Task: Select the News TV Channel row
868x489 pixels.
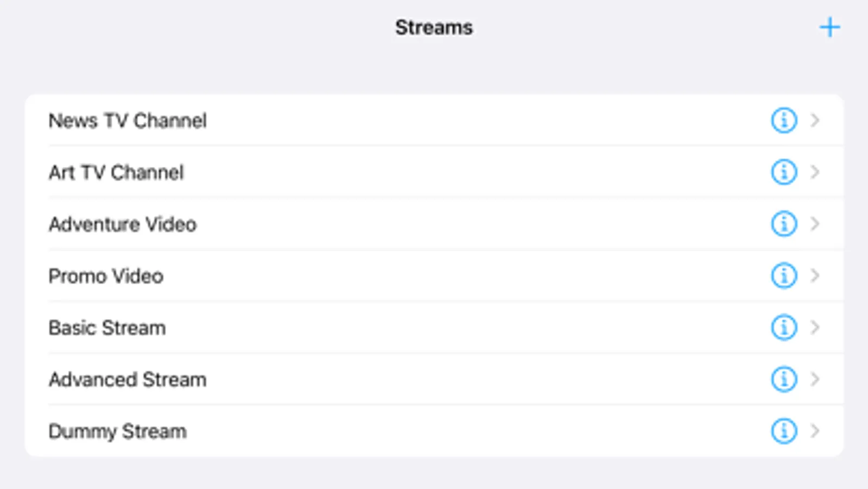Action: coord(128,121)
